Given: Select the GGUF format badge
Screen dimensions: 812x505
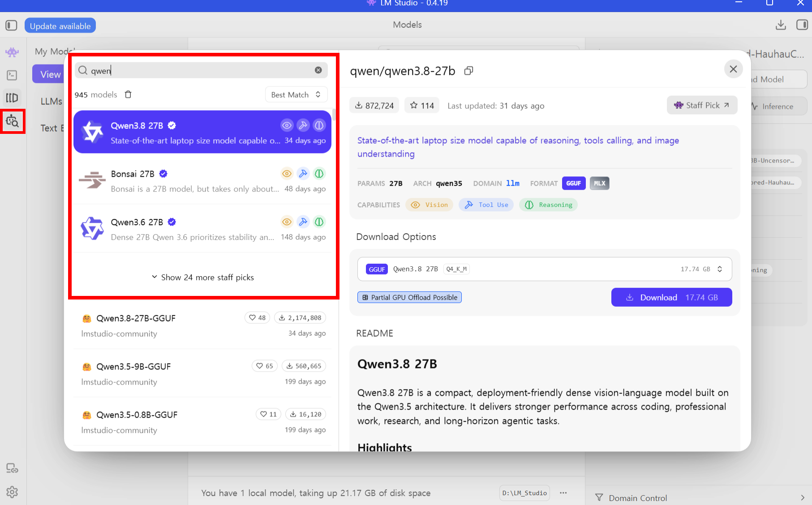Looking at the screenshot, I should point(574,184).
